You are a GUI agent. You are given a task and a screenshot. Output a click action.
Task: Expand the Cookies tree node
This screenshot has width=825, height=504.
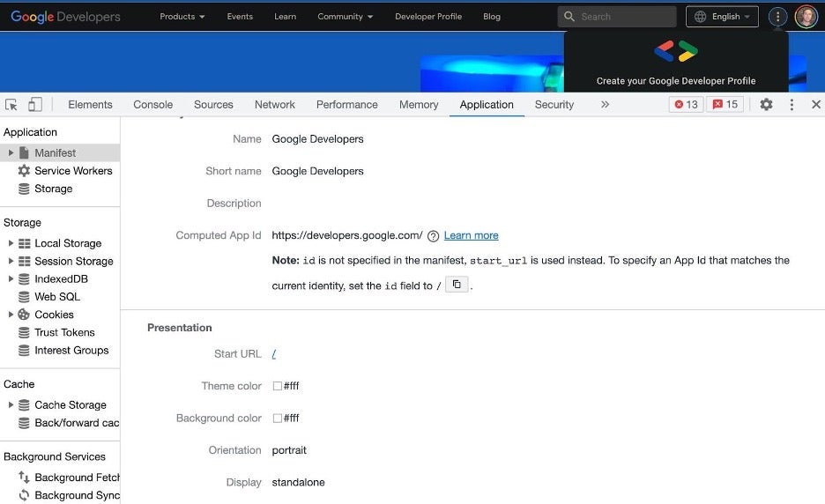(11, 315)
